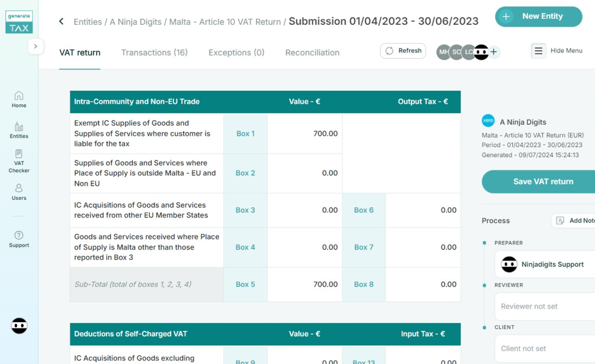Click the ninja avatar at bottom left
The height and width of the screenshot is (364, 595).
[19, 326]
